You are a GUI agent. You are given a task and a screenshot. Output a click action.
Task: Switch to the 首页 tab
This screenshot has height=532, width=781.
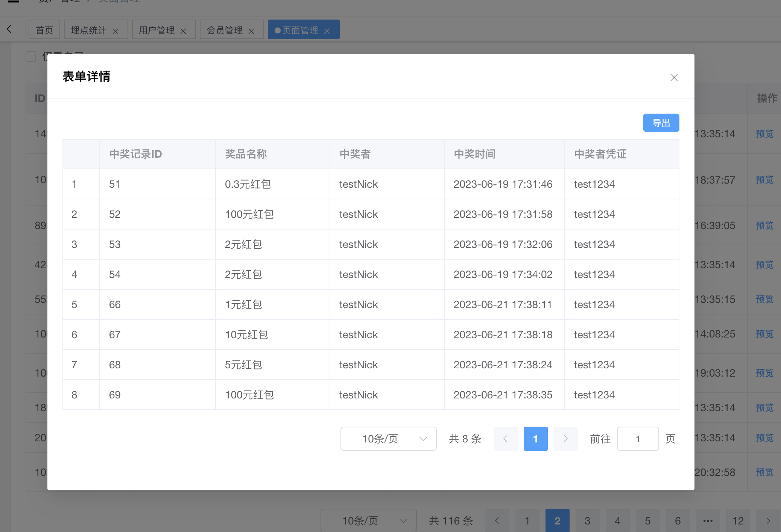[x=44, y=30]
